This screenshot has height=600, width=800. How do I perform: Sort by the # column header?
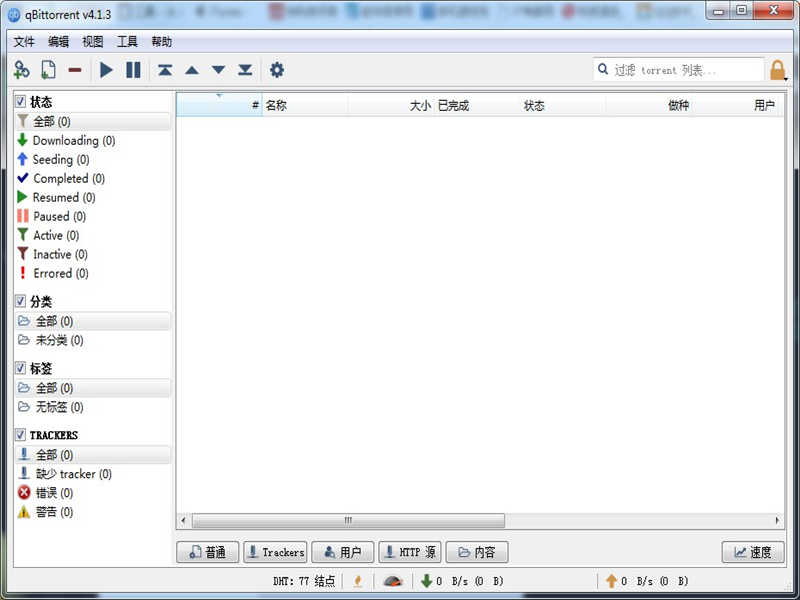click(x=219, y=105)
